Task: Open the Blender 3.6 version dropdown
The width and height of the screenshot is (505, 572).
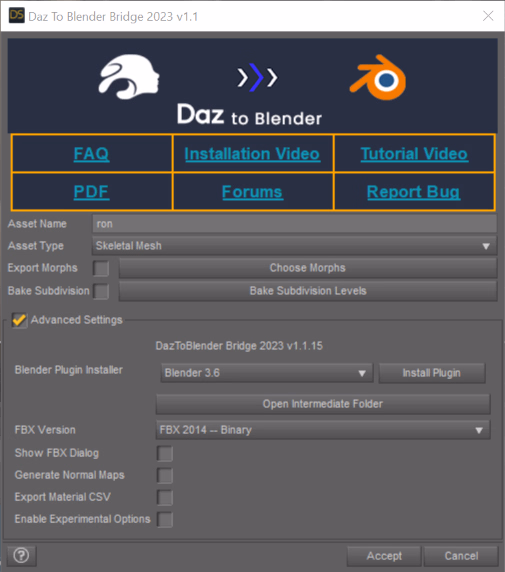Action: (x=267, y=373)
